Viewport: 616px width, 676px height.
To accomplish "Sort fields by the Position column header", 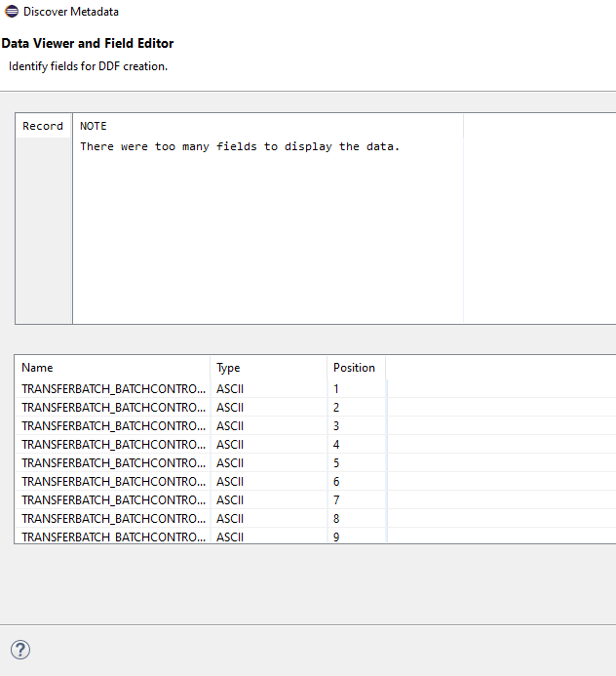I will coord(356,368).
